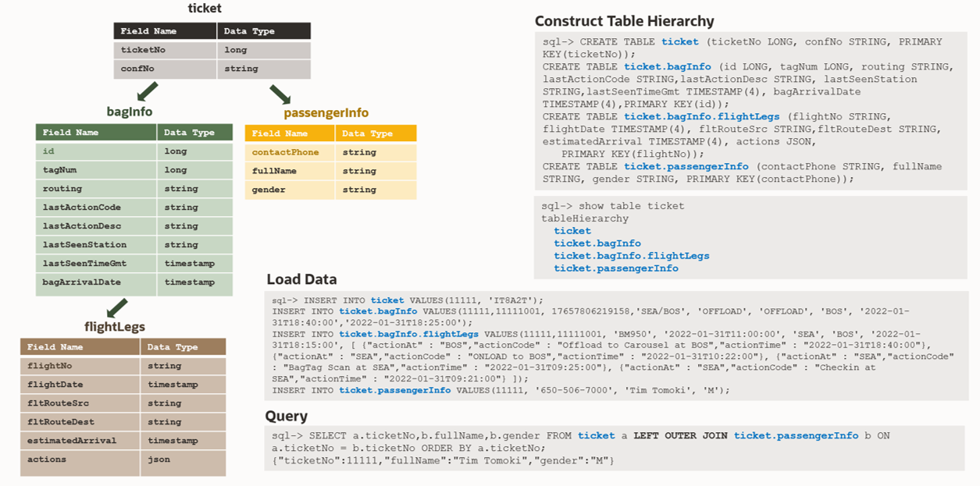Click ticket.passengerInfo in the tableHierarchy list
This screenshot has width=980, height=486.
[x=616, y=268]
